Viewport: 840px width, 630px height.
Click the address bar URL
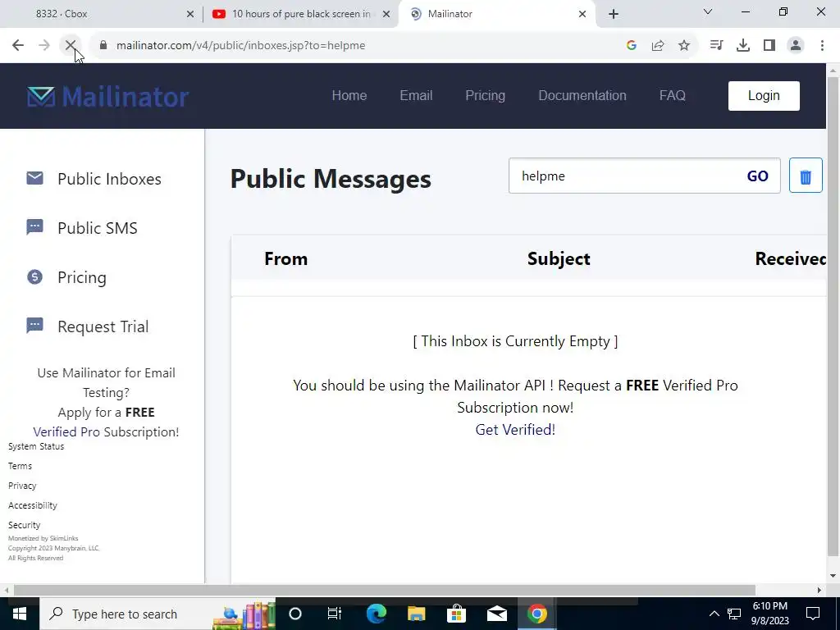tap(241, 46)
